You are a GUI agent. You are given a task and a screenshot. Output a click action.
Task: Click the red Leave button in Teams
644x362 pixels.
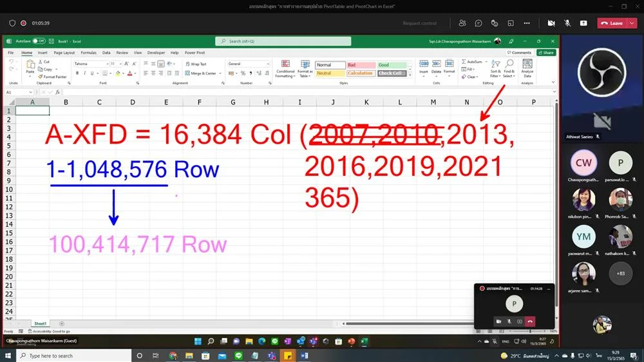coord(613,23)
